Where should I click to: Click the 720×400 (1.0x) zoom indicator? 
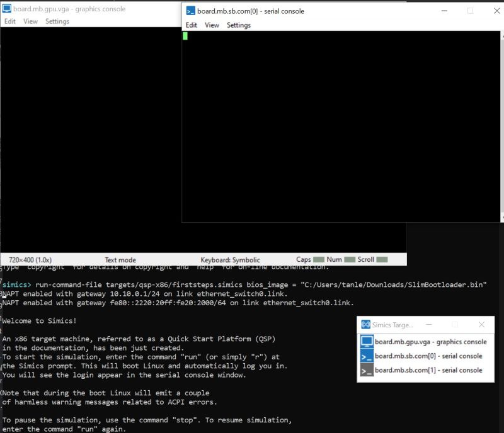coord(30,259)
